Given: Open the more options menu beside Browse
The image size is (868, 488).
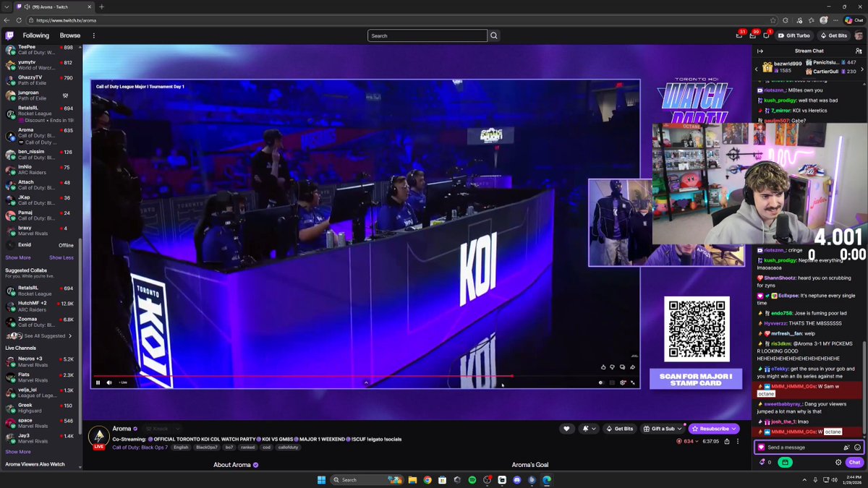Looking at the screenshot, I should (93, 35).
